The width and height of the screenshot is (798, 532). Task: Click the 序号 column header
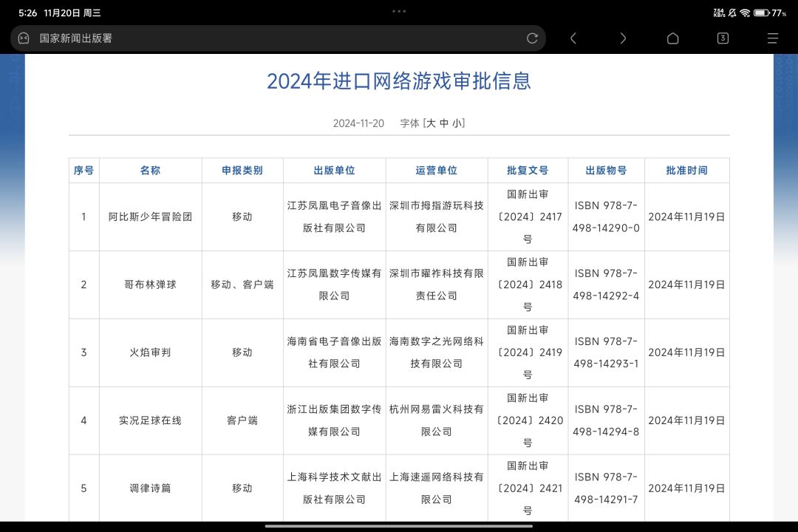pos(84,171)
